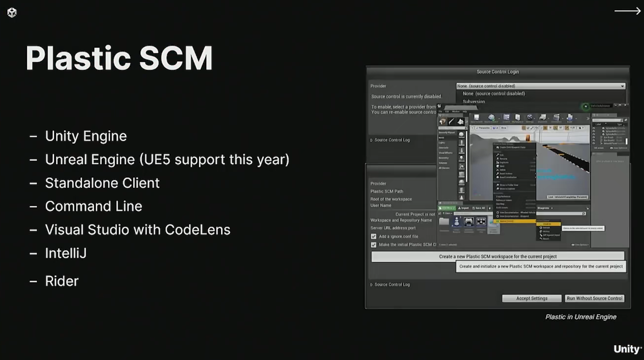Screen dimensions: 644x360
Task: Choose Show in Folder View in context menu
Action: [x=509, y=185]
